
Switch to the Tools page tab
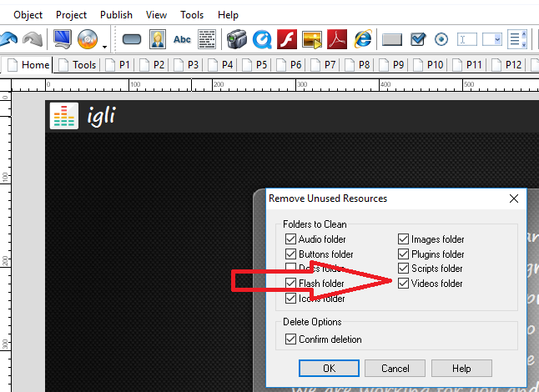78,64
